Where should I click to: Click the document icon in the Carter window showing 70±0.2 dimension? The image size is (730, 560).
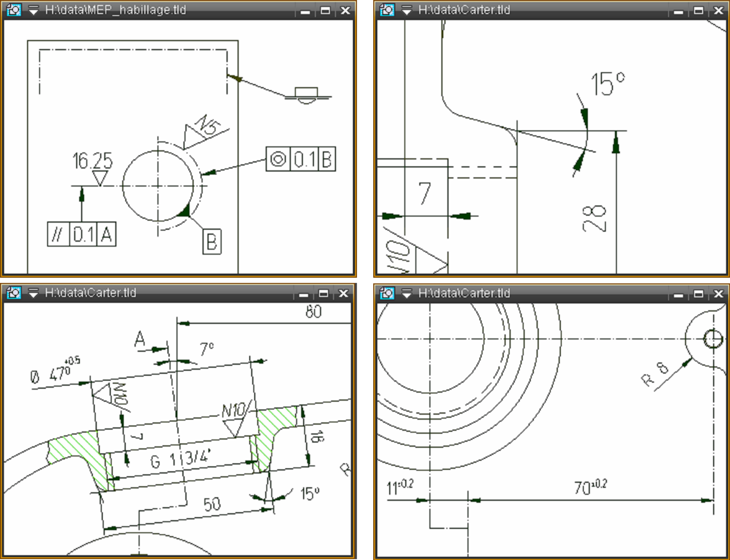click(x=387, y=293)
